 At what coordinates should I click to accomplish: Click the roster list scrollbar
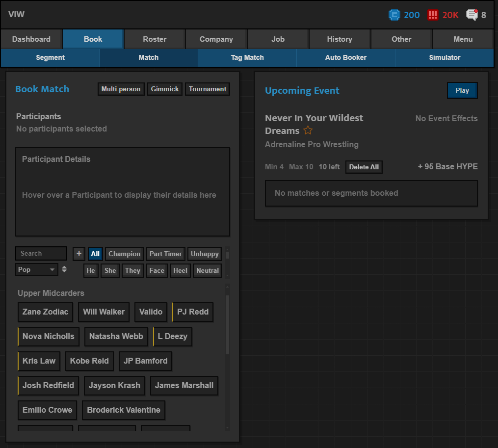point(227,324)
